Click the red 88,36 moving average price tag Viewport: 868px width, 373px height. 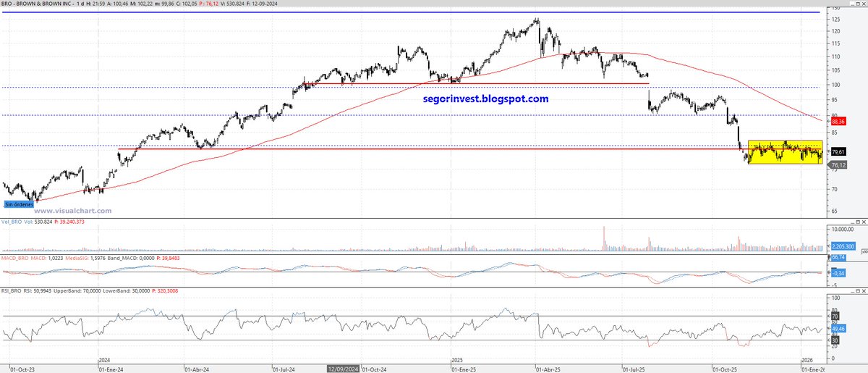pos(839,122)
